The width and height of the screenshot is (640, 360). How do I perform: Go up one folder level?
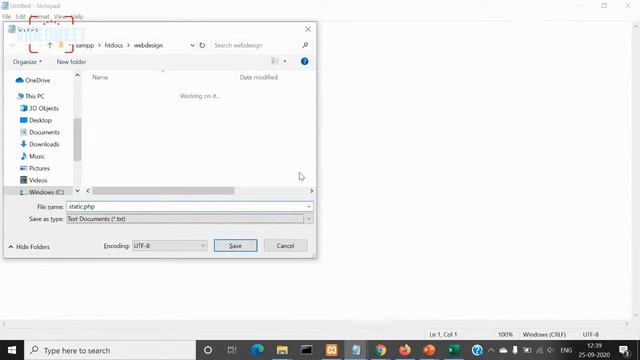(50, 45)
